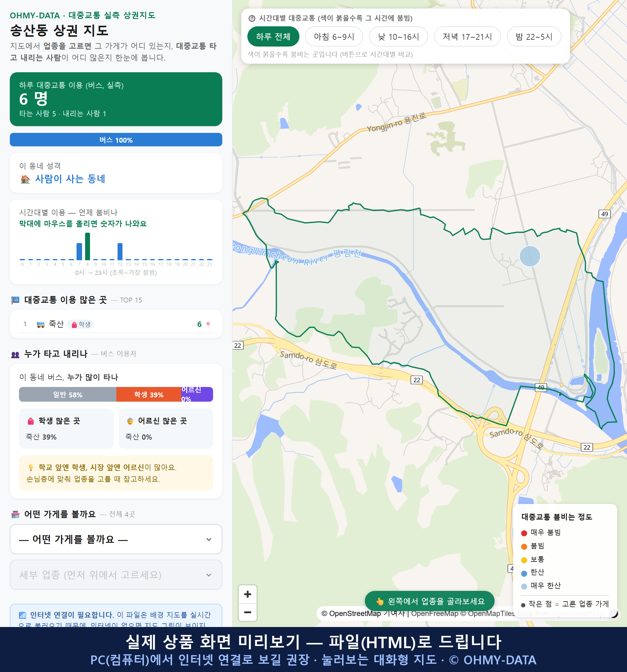Click the 매우 한산 light blue legend dot
Screen dimensions: 627x672
point(524,587)
